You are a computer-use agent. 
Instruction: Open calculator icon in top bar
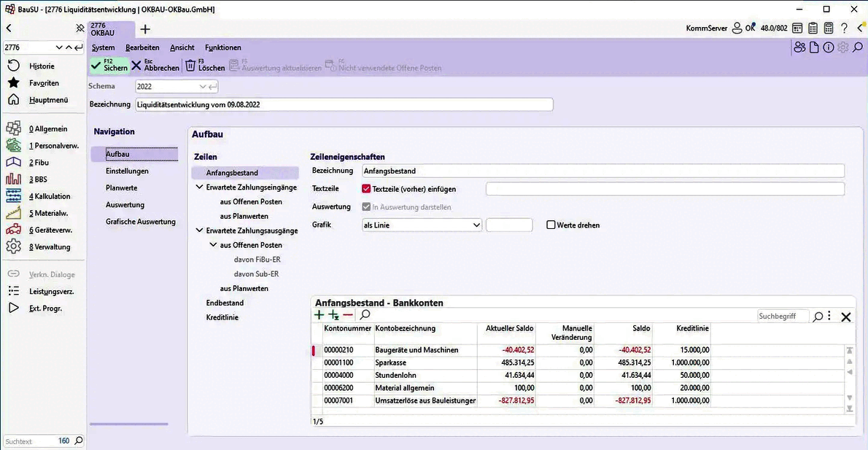828,28
